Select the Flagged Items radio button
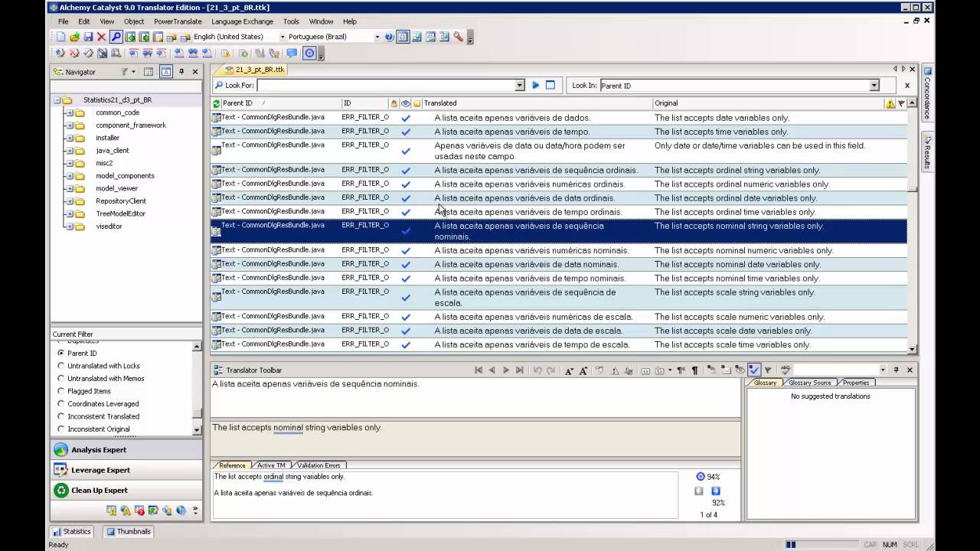Screen dimensions: 980x551 (x=61, y=391)
